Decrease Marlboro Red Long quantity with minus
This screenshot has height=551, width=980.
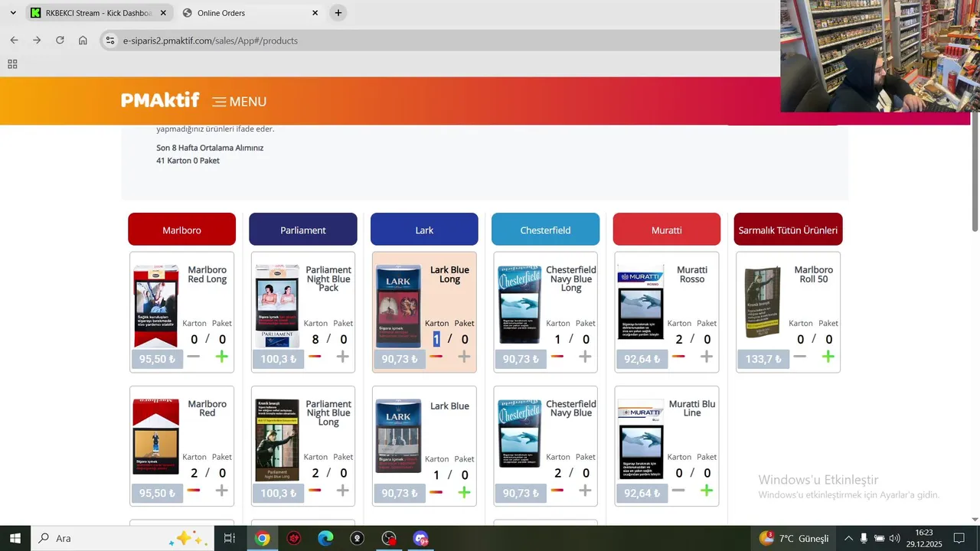(194, 357)
